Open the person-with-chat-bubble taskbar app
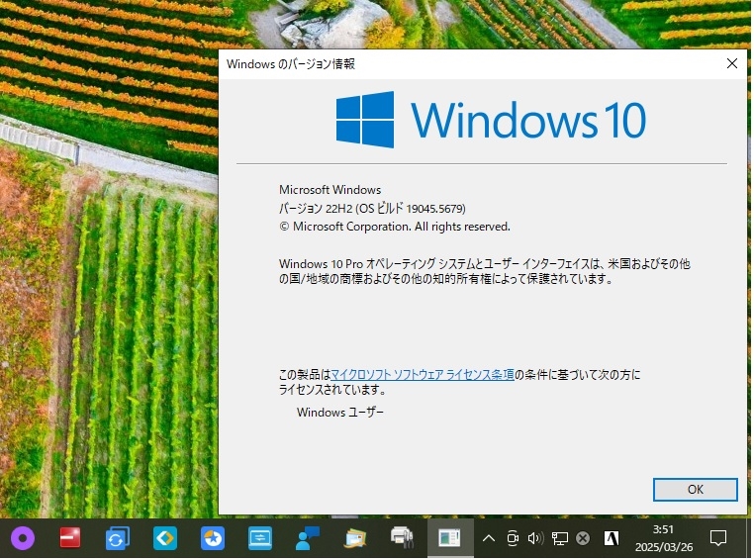This screenshot has height=560, width=754. [308, 538]
